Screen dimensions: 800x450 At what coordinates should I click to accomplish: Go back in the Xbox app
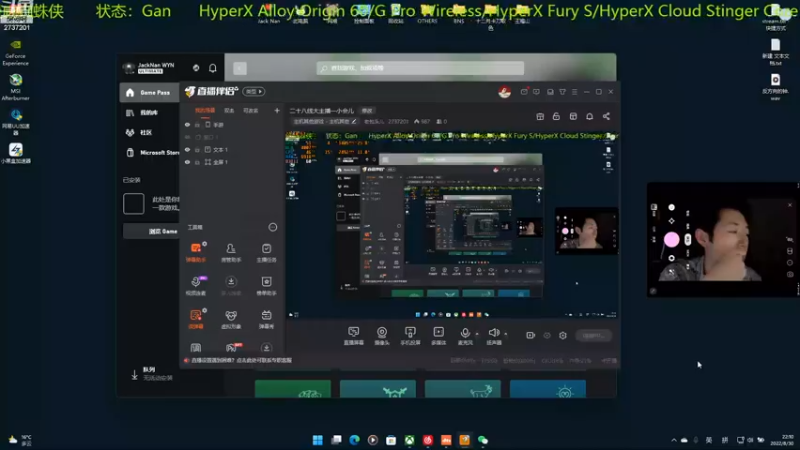point(240,68)
